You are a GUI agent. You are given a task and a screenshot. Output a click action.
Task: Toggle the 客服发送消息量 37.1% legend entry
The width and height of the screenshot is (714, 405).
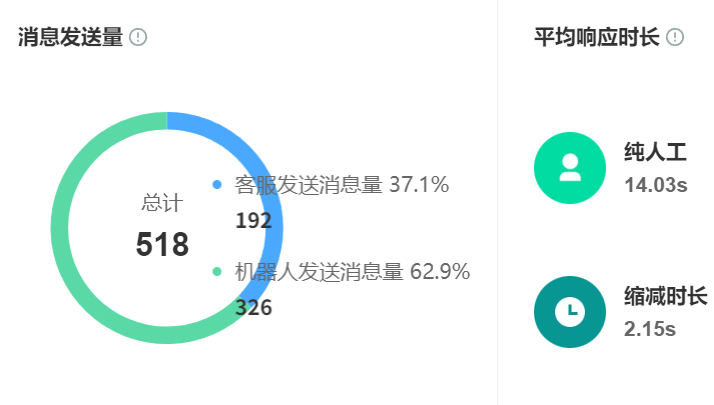(x=341, y=185)
